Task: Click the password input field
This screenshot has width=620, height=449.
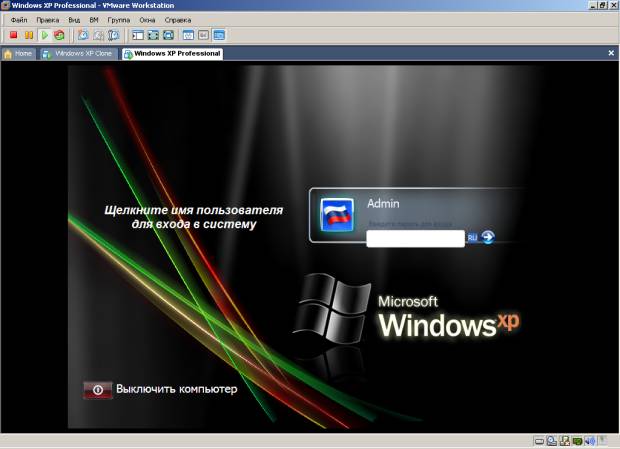Action: 416,239
